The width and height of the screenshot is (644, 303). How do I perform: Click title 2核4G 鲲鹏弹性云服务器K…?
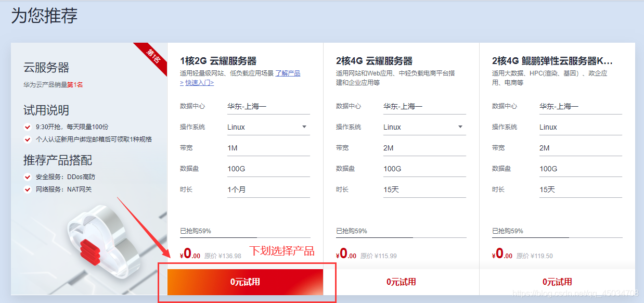click(x=552, y=61)
